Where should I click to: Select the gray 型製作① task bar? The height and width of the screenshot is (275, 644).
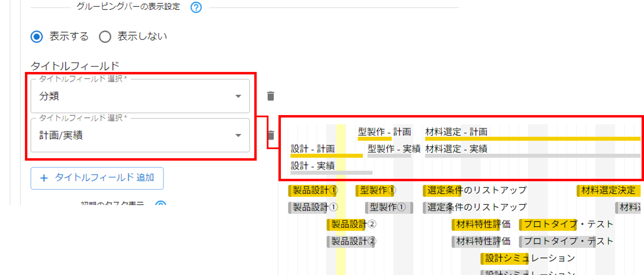tap(389, 208)
